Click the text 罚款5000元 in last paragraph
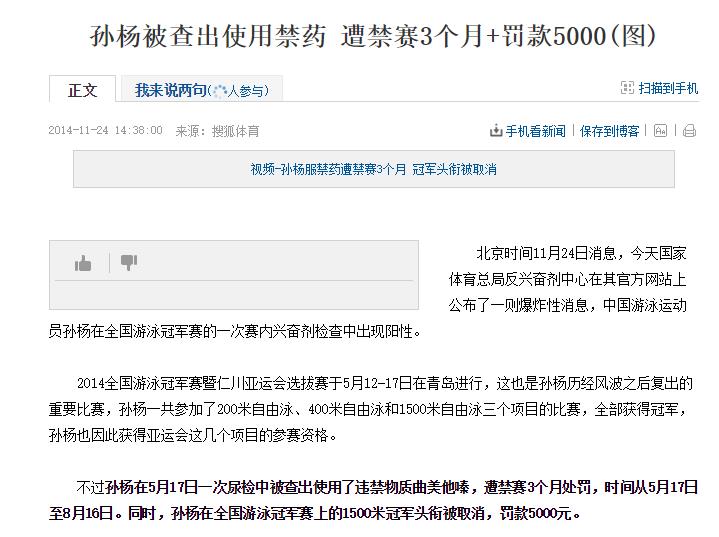Screen dimensions: 719x537 tap(536, 513)
